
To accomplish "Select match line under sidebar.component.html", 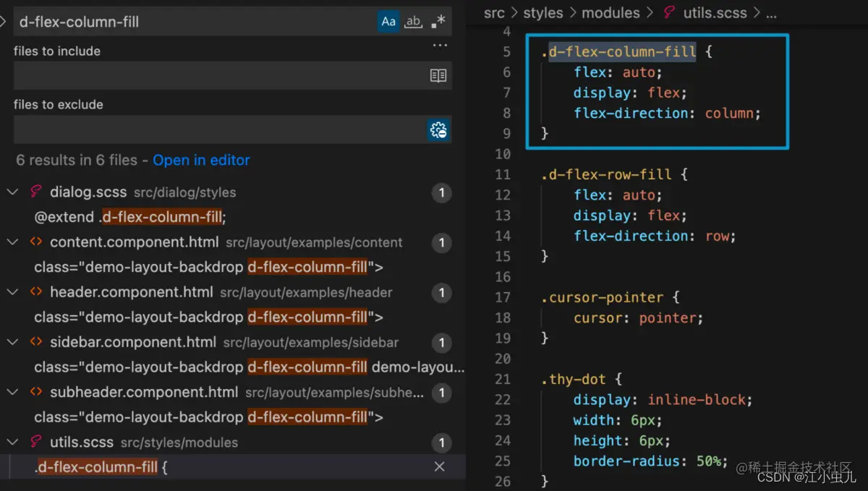I will tap(249, 367).
